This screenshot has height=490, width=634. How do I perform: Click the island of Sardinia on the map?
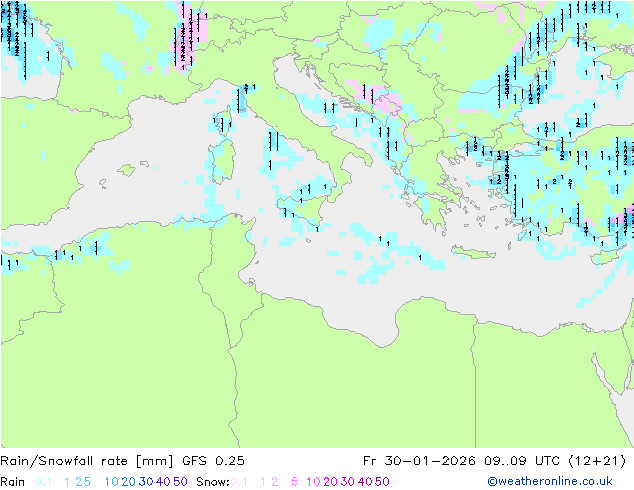(223, 160)
